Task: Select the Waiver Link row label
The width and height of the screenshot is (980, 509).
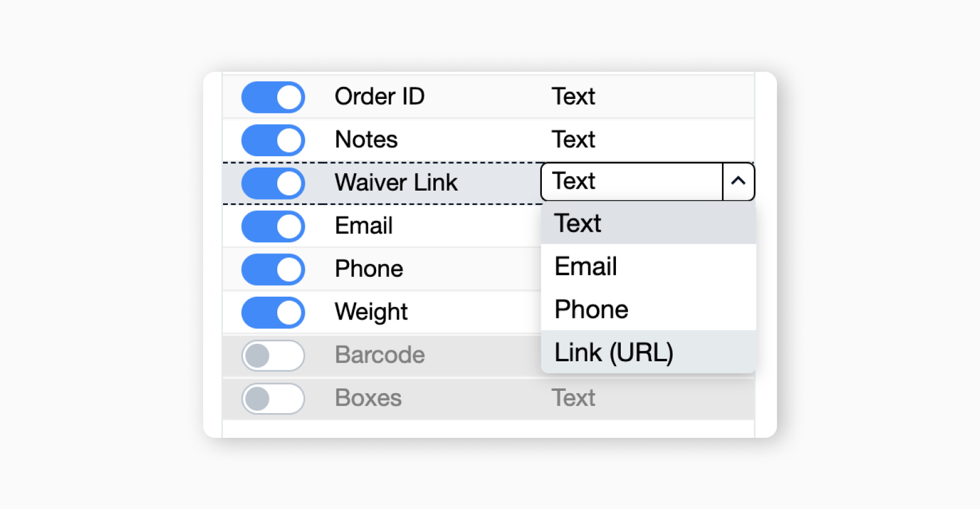Action: [x=396, y=183]
